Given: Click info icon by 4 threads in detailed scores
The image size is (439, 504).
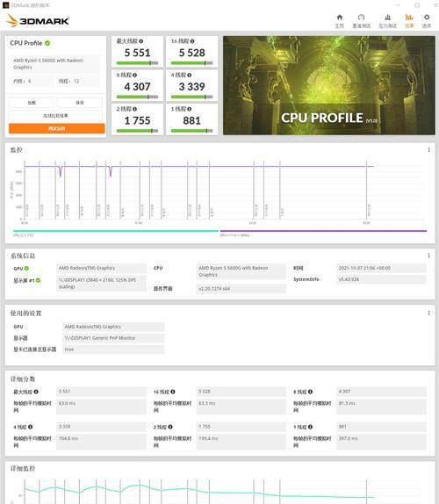Looking at the screenshot, I should click(x=30, y=427).
